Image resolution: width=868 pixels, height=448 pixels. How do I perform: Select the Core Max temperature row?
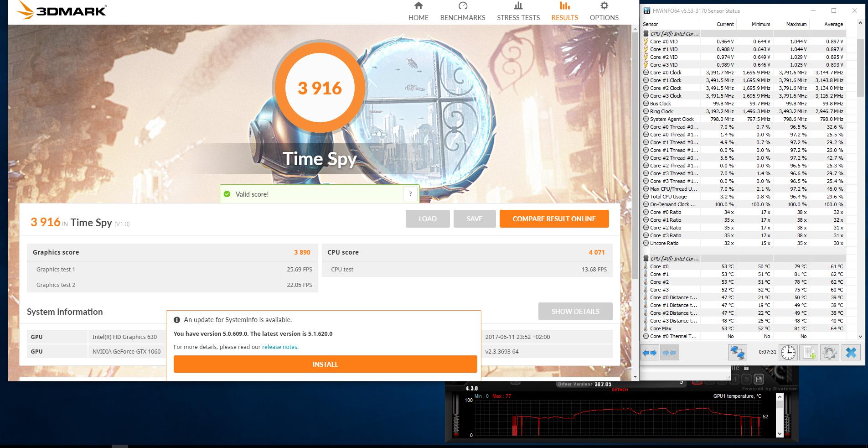pos(744,328)
